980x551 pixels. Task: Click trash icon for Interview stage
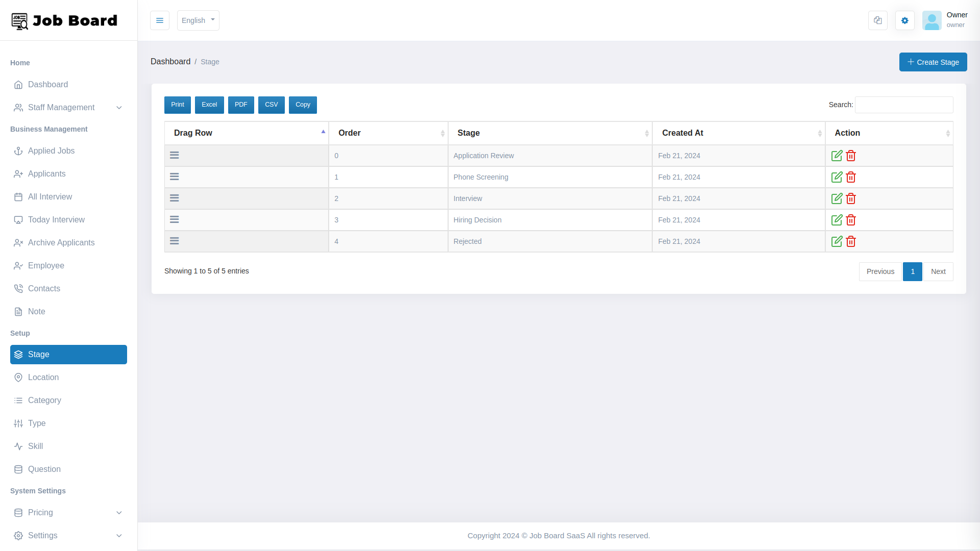click(x=851, y=198)
